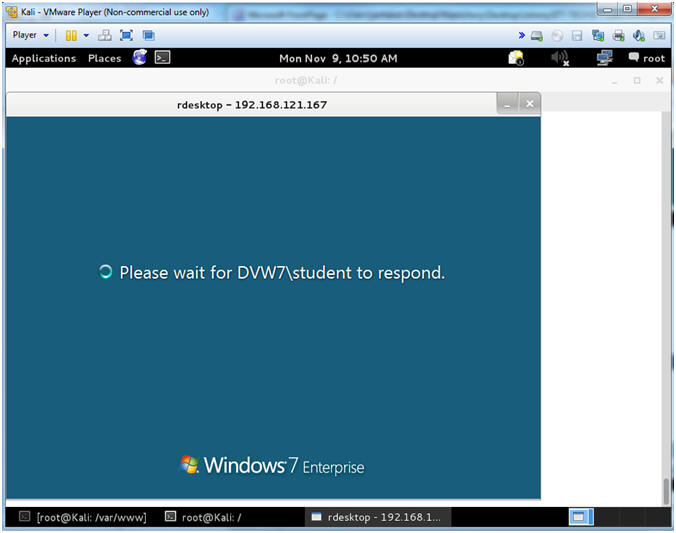This screenshot has width=676, height=533.
Task: Click the printer device icon
Action: click(619, 35)
